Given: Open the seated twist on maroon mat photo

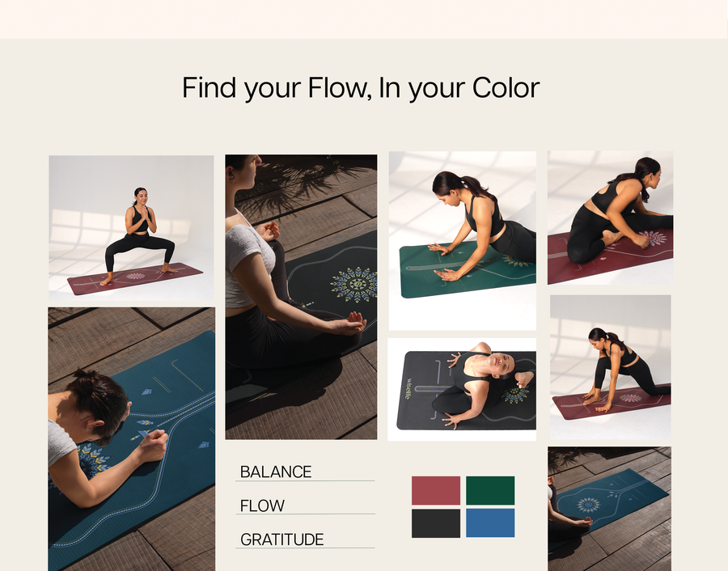Looking at the screenshot, I should pyautogui.click(x=610, y=218).
